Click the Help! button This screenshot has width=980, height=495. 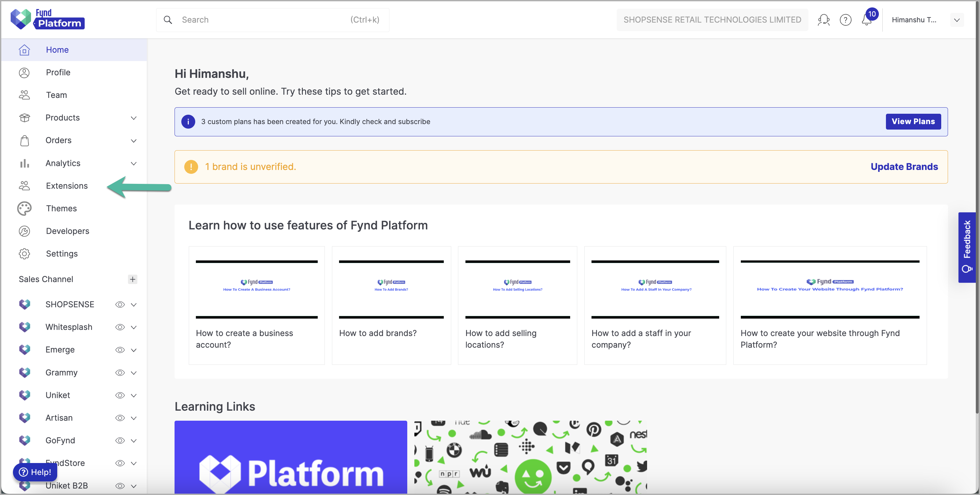click(x=35, y=472)
